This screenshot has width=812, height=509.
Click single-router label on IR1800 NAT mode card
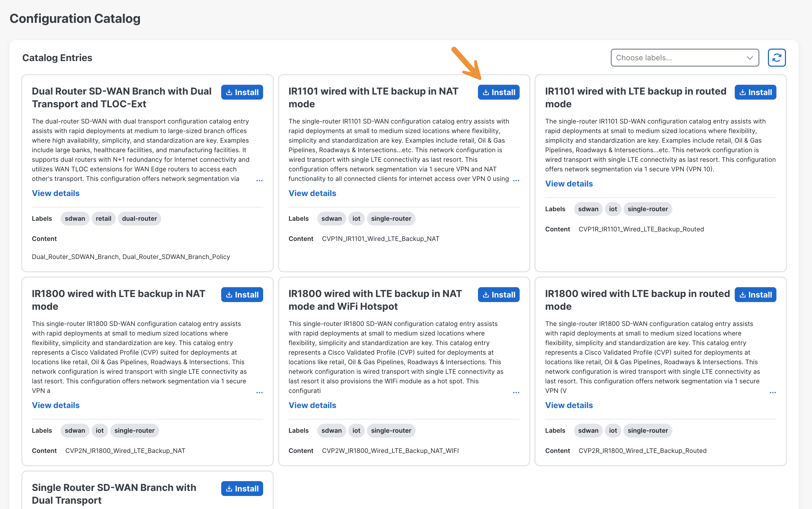click(134, 431)
